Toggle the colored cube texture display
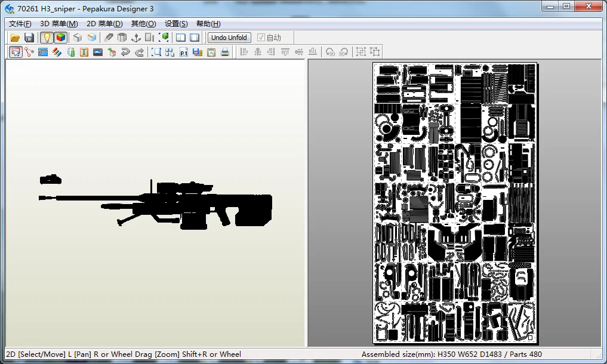This screenshot has width=607, height=364. 60,38
